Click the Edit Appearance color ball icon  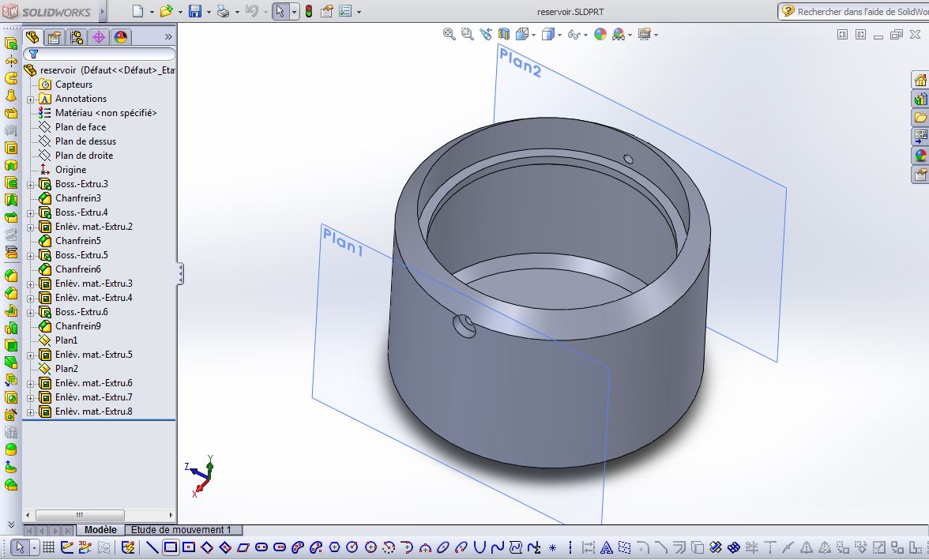(600, 35)
